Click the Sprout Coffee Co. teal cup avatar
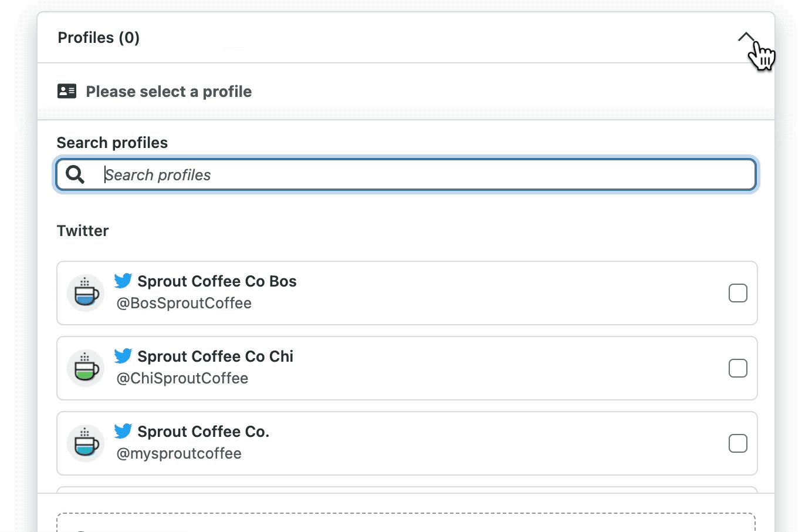The image size is (812, 532). [86, 443]
